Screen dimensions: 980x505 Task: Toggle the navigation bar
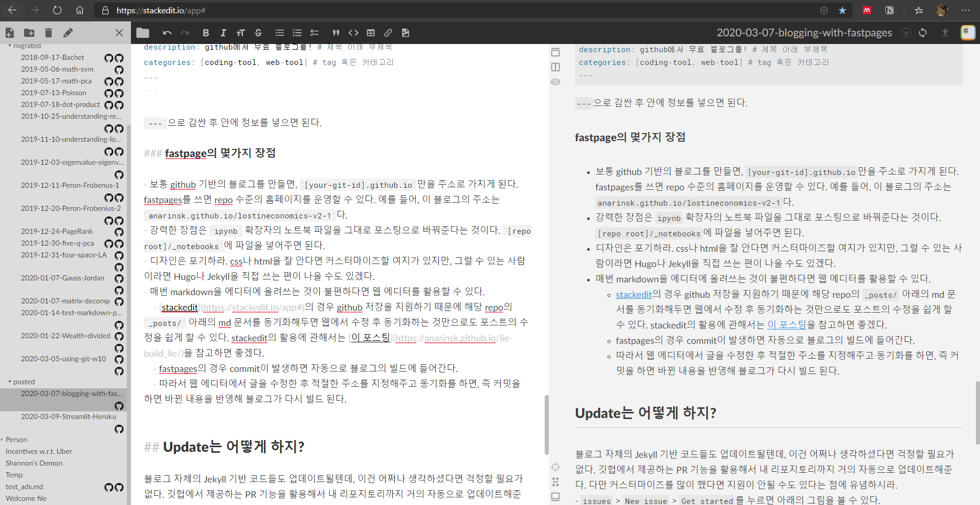(555, 52)
